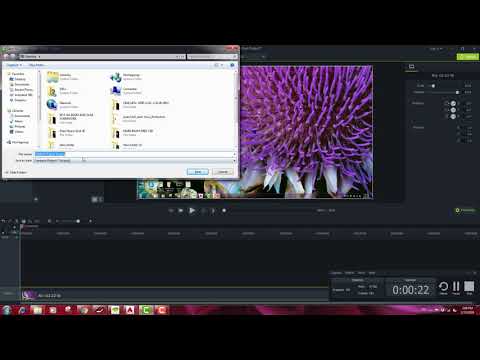Select the Libraries system folder icon
Viewport: 480px width, 360px height.
tap(53, 77)
